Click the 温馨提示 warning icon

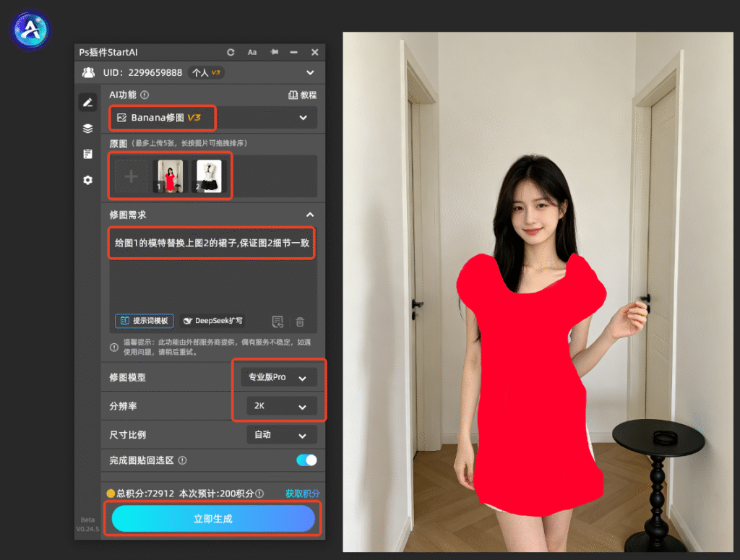click(113, 348)
